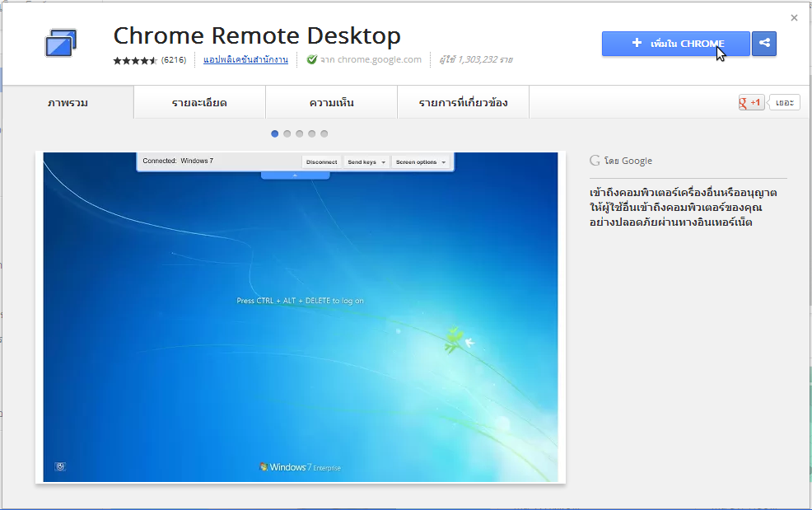Image resolution: width=812 pixels, height=510 pixels.
Task: Click the เยอะ count bubble
Action: (784, 103)
